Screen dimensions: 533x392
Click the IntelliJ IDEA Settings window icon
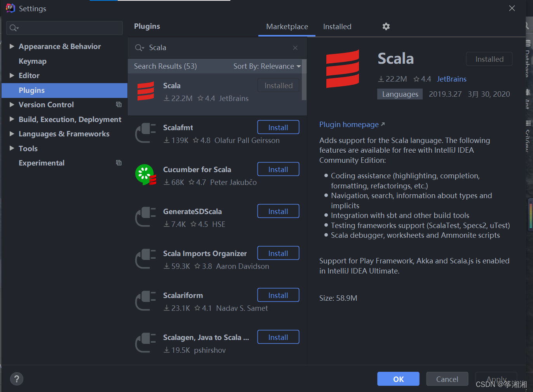(10, 8)
